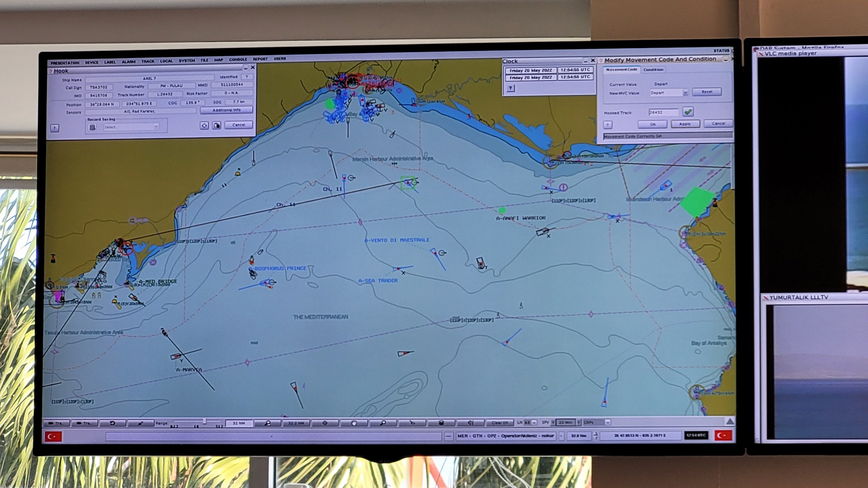The image size is (868, 488).
Task: Click operator field MER - GTH - OP2
Action: coord(506,436)
